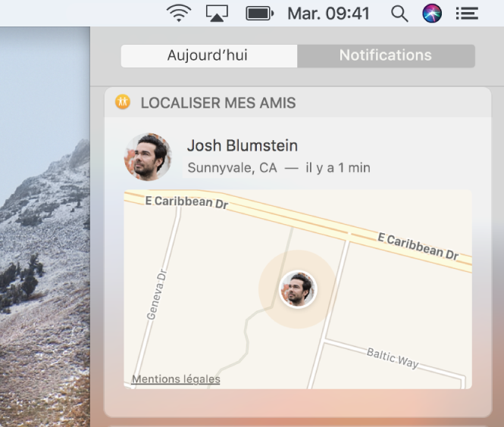Click the Baltic Way street label

point(393,357)
